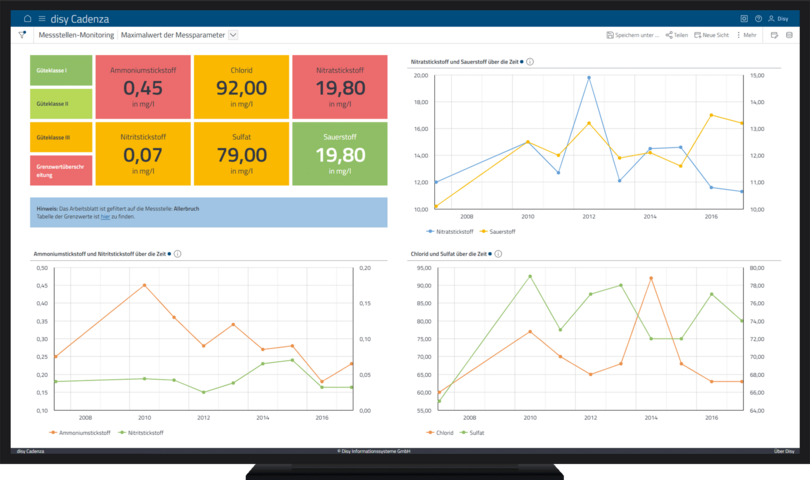Toggle Nitratstickstoff series in chart legend
The image size is (810, 480).
pos(449,231)
